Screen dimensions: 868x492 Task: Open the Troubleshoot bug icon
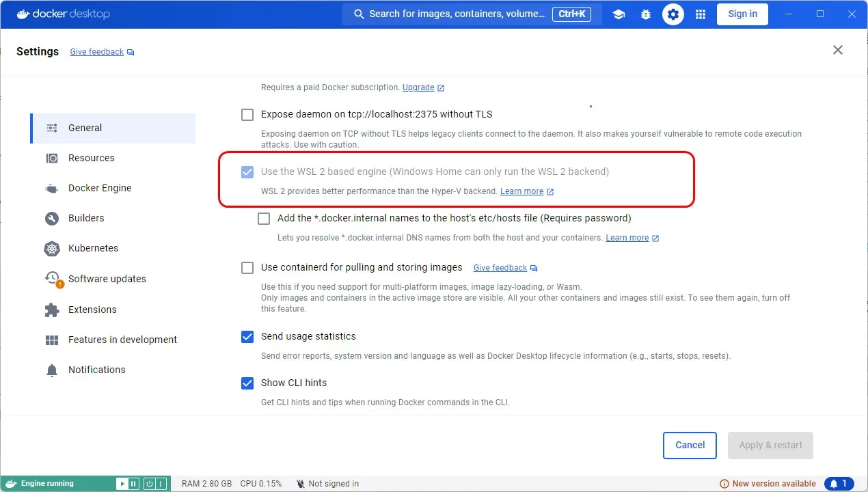[x=646, y=14]
